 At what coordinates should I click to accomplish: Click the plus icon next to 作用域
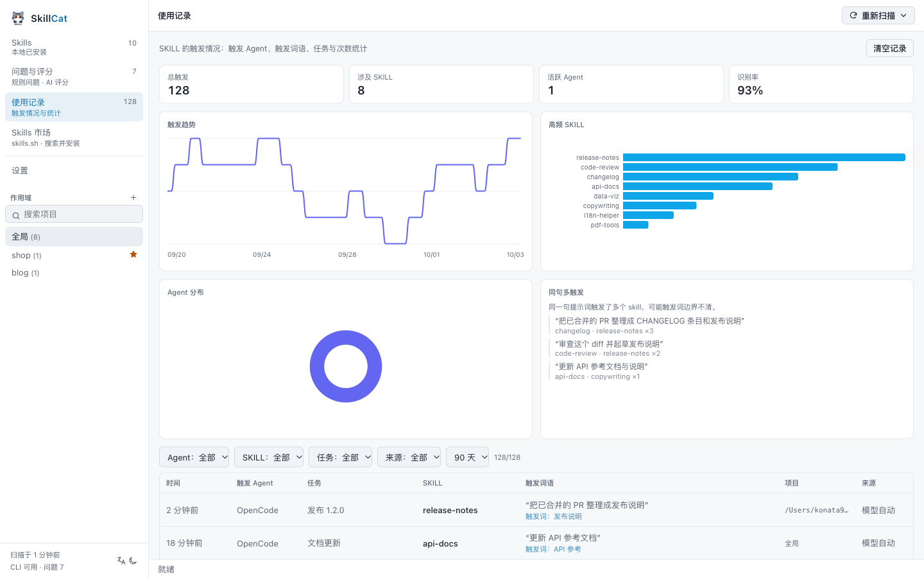pos(133,198)
